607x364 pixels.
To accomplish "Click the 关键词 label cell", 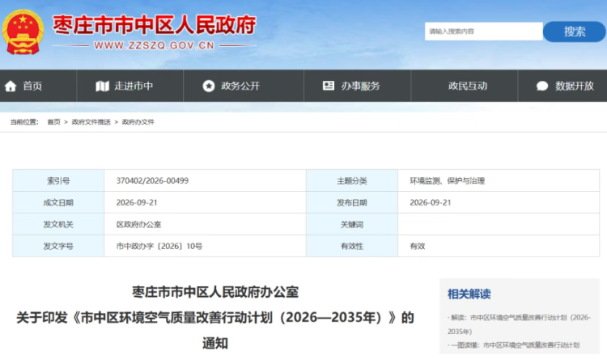I will coord(352,224).
